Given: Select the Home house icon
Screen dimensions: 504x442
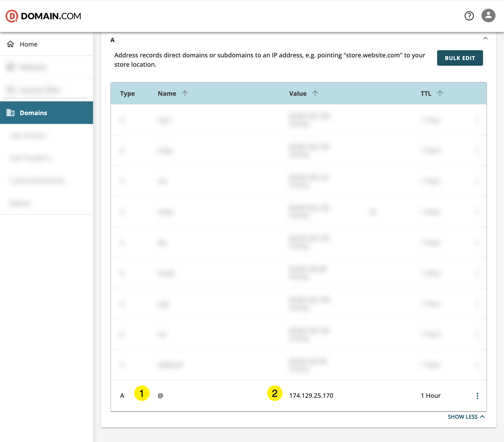Looking at the screenshot, I should tap(10, 44).
